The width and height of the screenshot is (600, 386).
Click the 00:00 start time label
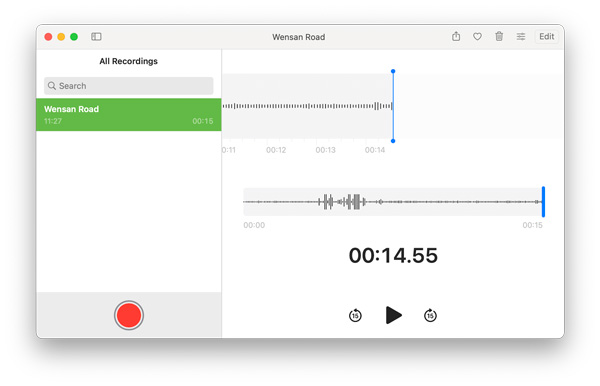click(x=254, y=225)
